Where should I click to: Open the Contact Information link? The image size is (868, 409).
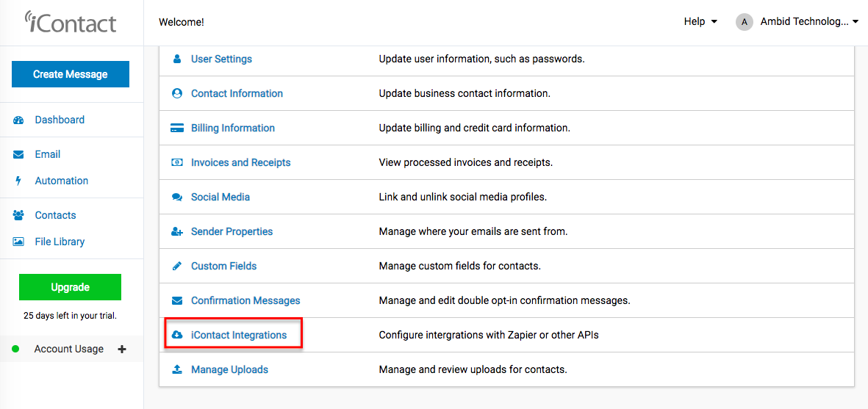[x=237, y=93]
